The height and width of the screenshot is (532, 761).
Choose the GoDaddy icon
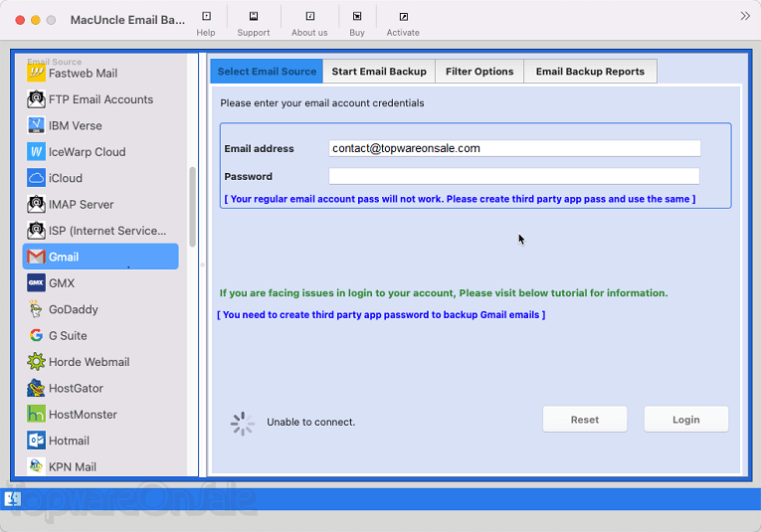pos(36,309)
